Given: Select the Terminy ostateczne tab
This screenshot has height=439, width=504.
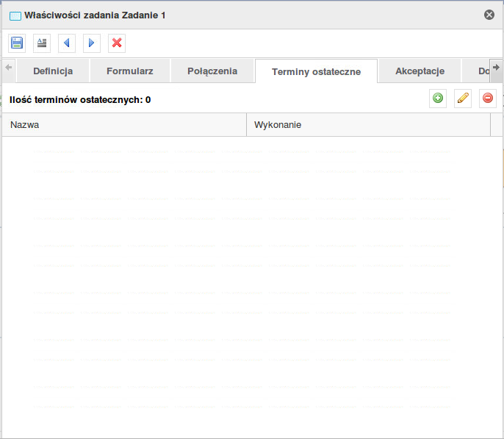Looking at the screenshot, I should click(x=316, y=72).
